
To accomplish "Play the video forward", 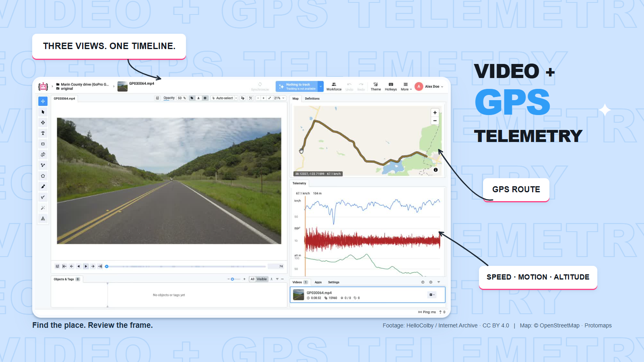I will 86,266.
